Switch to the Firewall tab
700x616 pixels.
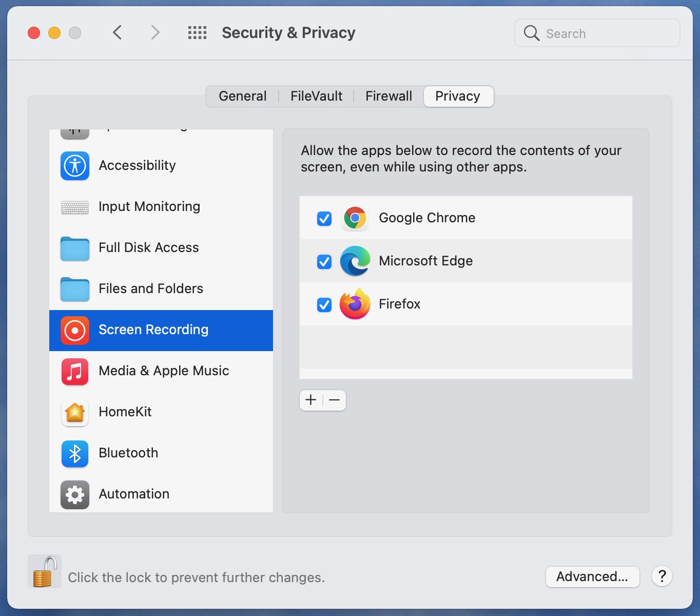coord(388,97)
